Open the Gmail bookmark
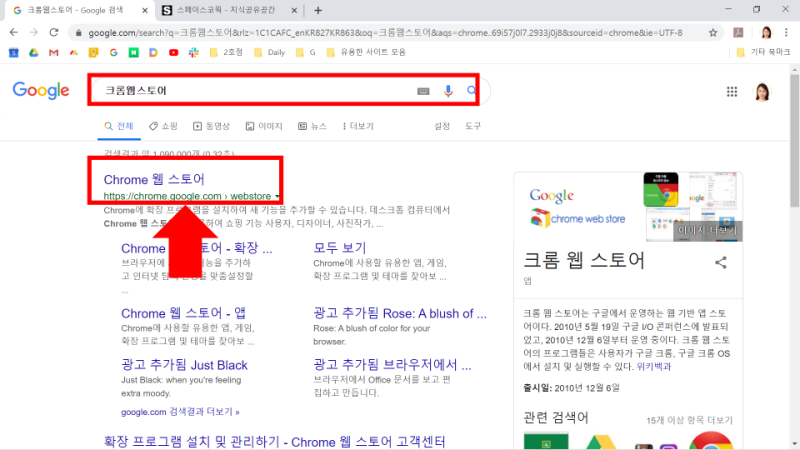The width and height of the screenshot is (800, 450). click(54, 52)
